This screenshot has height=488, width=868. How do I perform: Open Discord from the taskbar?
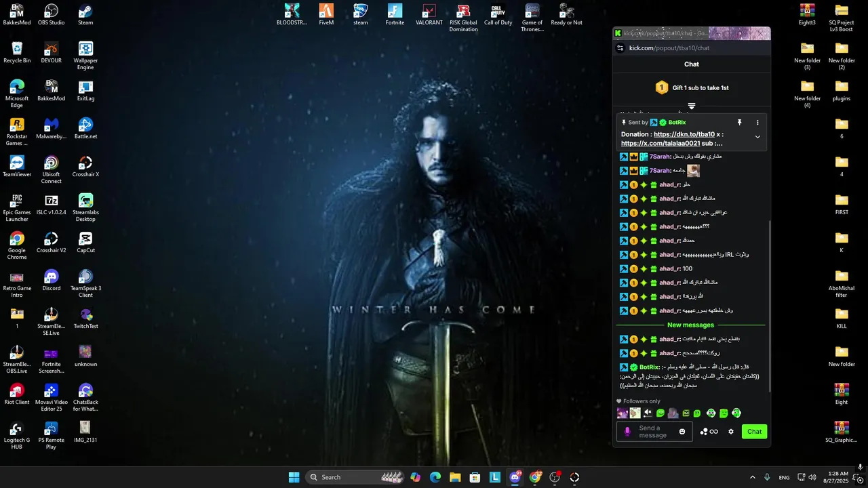[515, 477]
